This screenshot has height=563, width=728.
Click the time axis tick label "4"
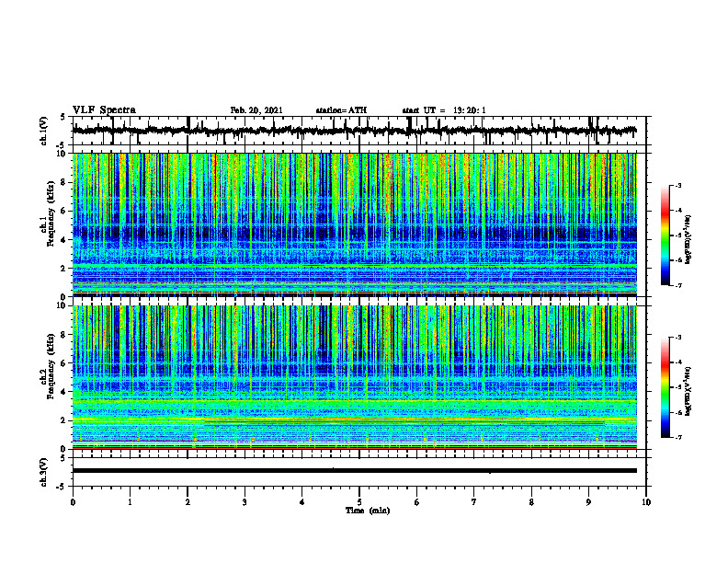(x=302, y=502)
